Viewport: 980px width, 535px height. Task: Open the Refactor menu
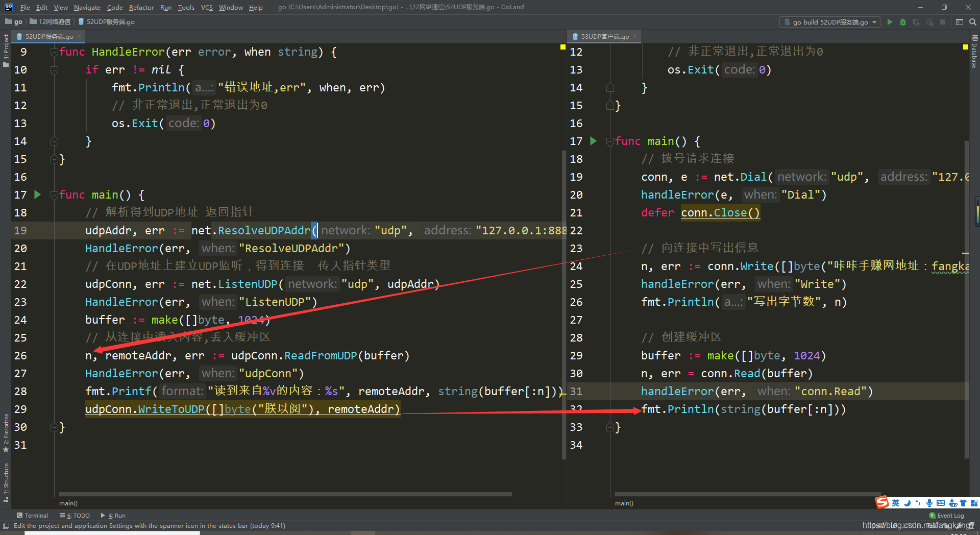[141, 7]
